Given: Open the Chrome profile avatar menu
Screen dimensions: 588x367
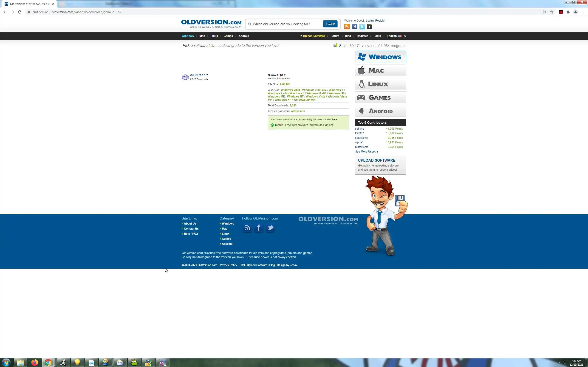Looking at the screenshot, I should pyautogui.click(x=575, y=12).
